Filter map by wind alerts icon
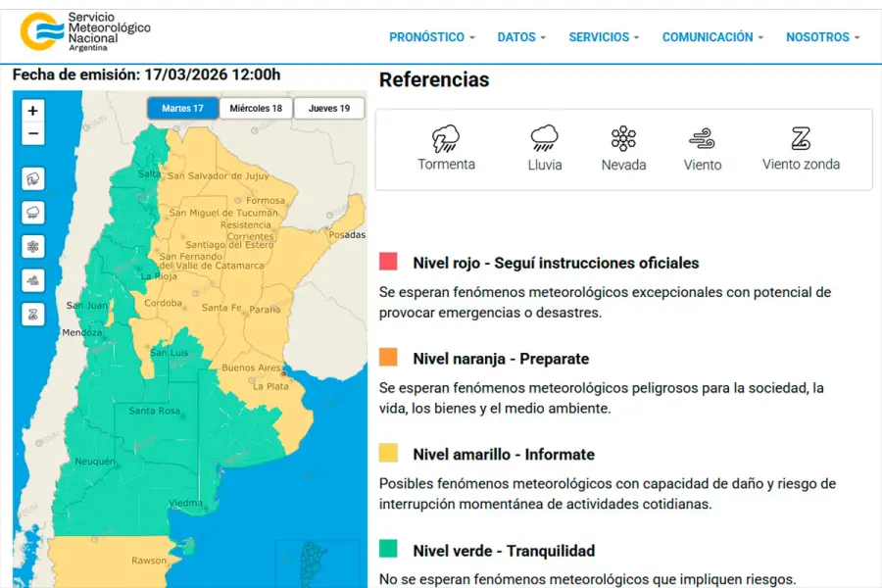882x588 pixels. pos(33,280)
